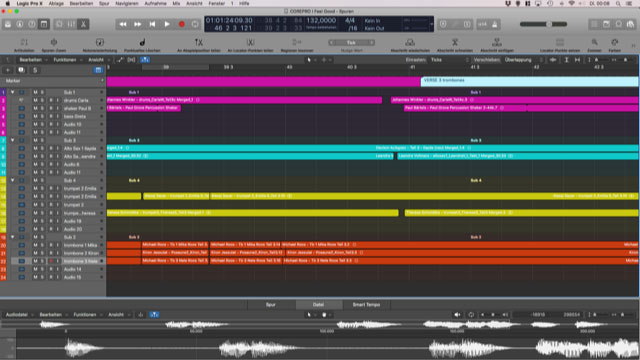This screenshot has height=360, width=640.
Task: Open the Mixer icon
Action: point(71,24)
